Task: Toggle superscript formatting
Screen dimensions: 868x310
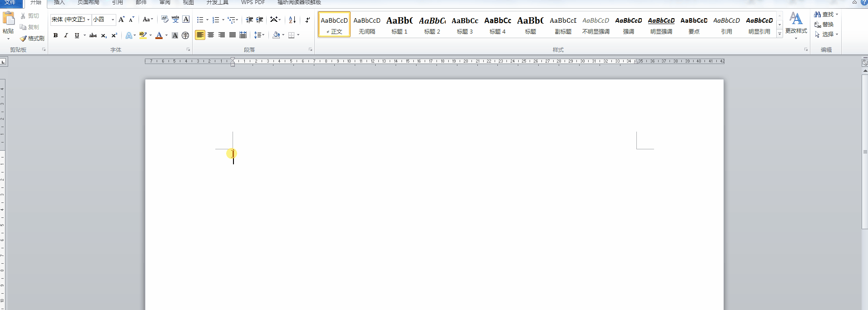Action: click(x=114, y=35)
